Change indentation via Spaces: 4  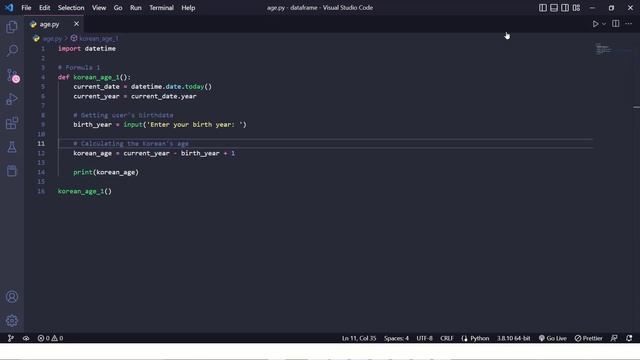click(x=396, y=338)
